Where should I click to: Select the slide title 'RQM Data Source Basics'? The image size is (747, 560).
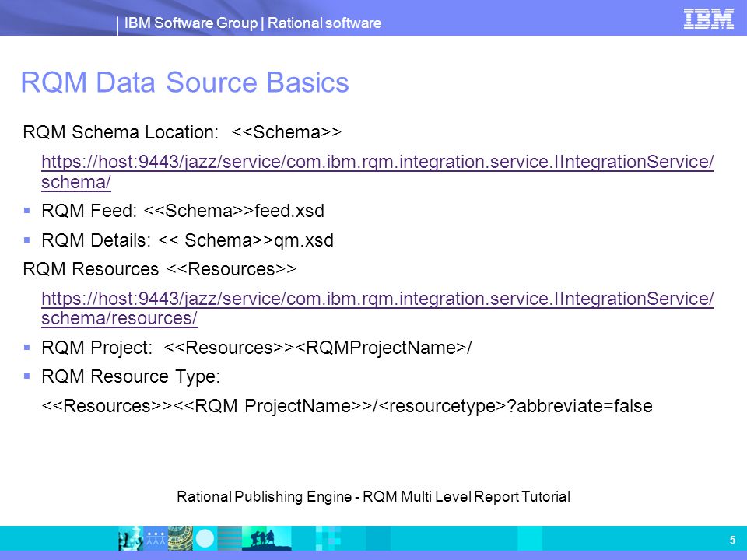click(185, 82)
